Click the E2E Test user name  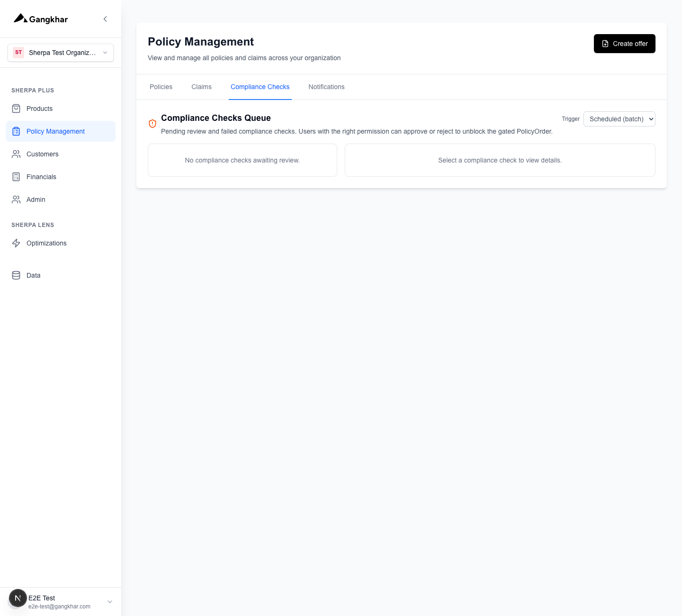(x=42, y=598)
